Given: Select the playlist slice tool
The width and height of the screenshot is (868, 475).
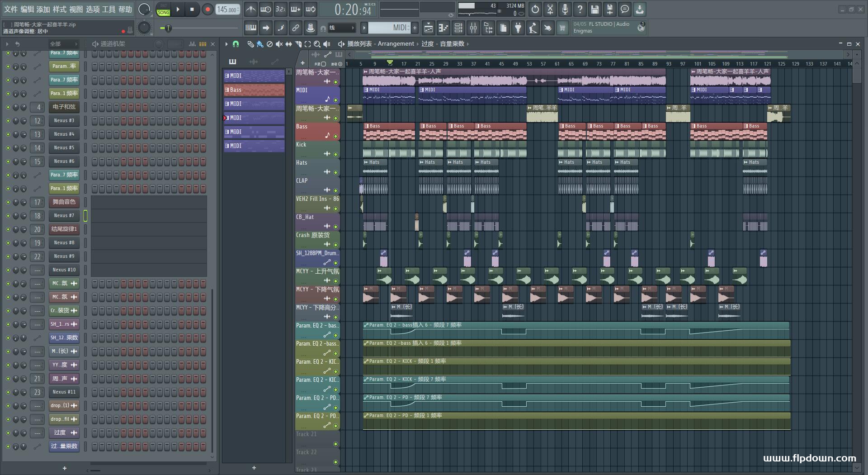Looking at the screenshot, I should [298, 44].
